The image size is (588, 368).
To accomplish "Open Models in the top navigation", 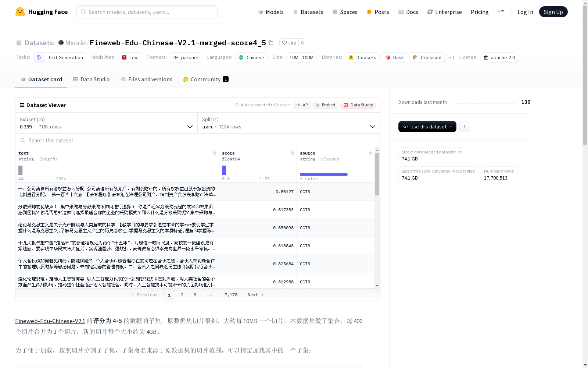I will tap(271, 12).
